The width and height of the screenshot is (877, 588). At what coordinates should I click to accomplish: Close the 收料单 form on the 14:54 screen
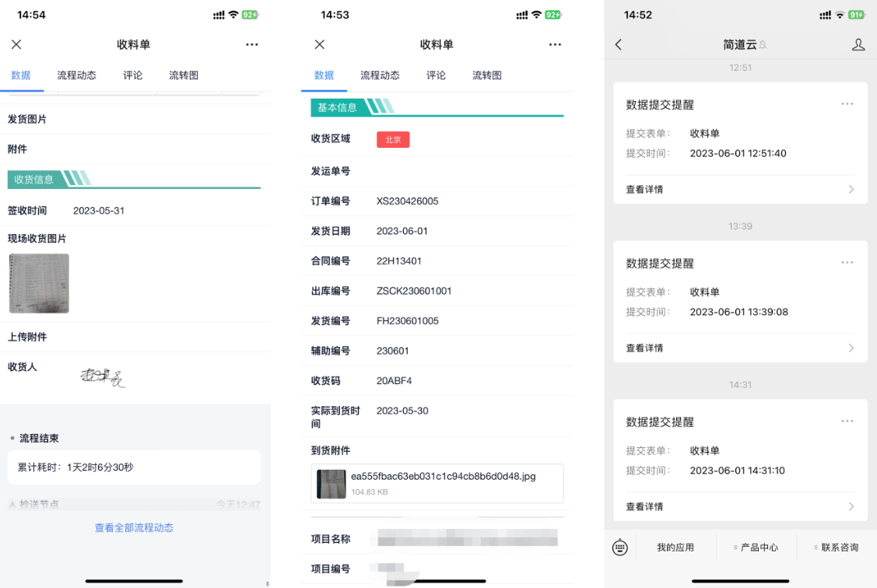(16, 45)
